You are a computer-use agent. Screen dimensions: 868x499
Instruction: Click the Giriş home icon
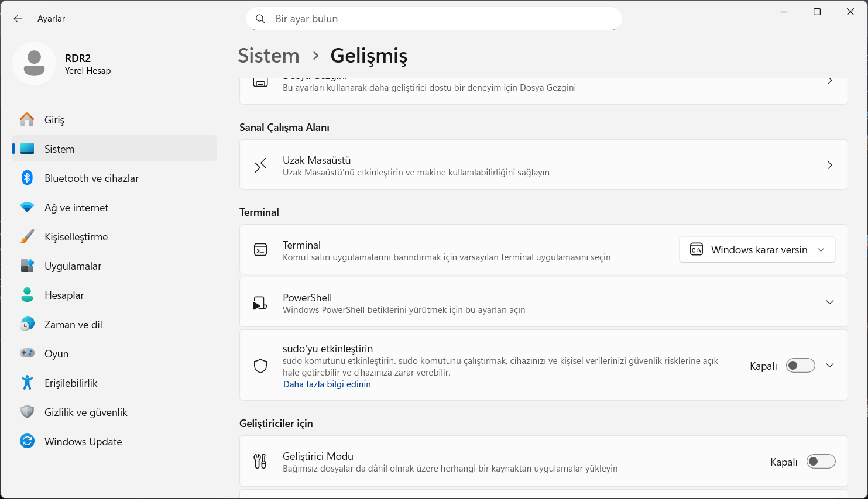click(27, 119)
